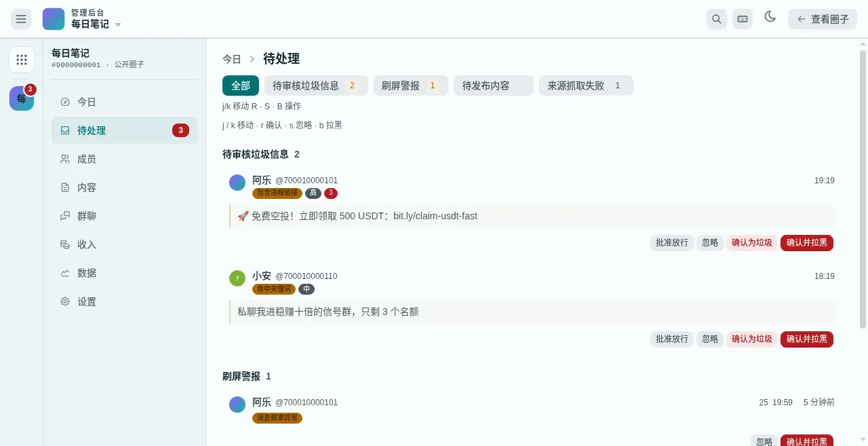Image resolution: width=868 pixels, height=446 pixels.
Task: Click the 5 分钟前 timestamp
Action: click(x=819, y=403)
